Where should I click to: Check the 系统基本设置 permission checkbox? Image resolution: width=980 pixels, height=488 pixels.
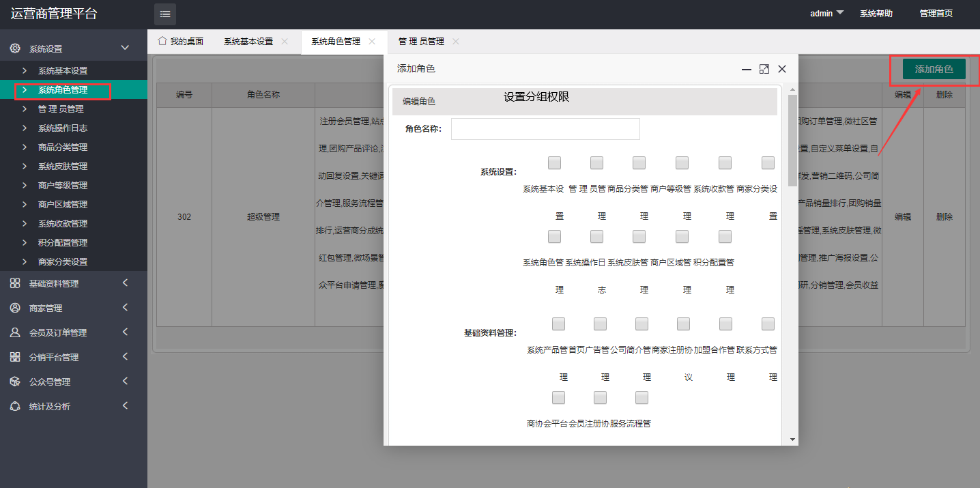555,162
